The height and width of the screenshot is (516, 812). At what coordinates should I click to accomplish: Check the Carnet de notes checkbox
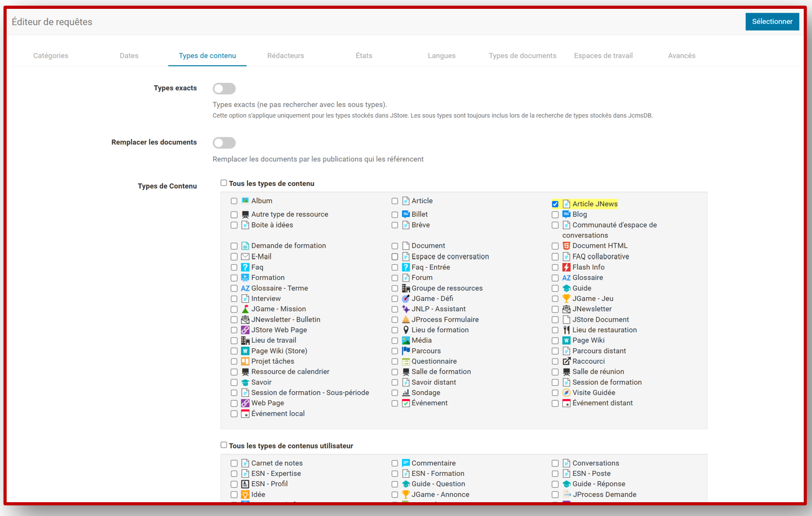pos(234,464)
